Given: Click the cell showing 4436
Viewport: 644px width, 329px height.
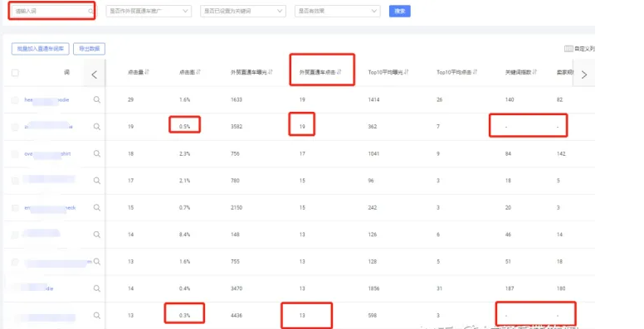Looking at the screenshot, I should [x=237, y=316].
